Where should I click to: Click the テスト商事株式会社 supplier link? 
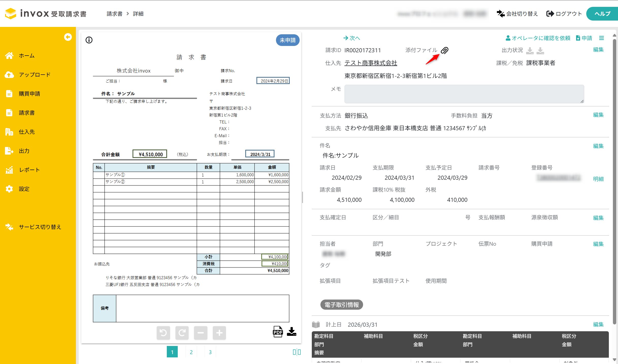[371, 63]
